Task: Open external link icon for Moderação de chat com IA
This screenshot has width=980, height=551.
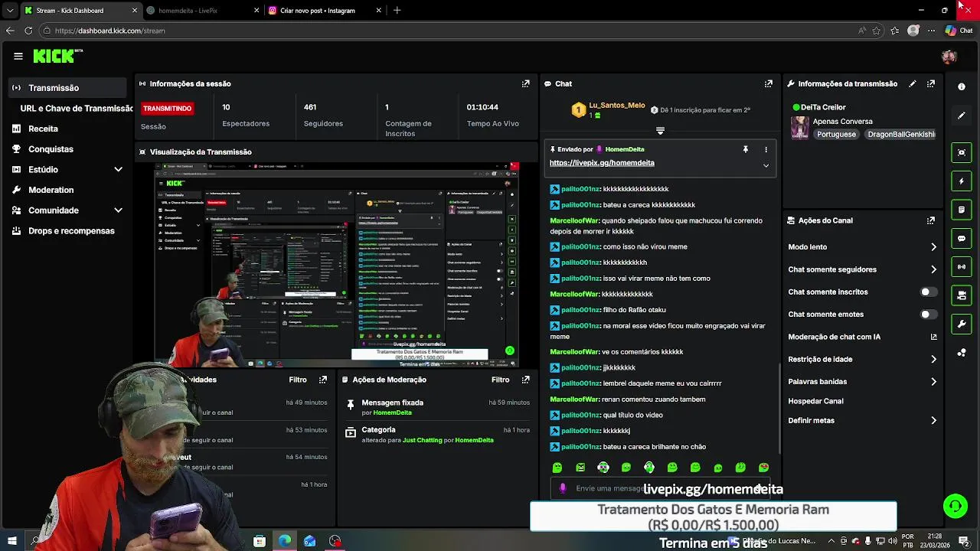Action: 933,337
